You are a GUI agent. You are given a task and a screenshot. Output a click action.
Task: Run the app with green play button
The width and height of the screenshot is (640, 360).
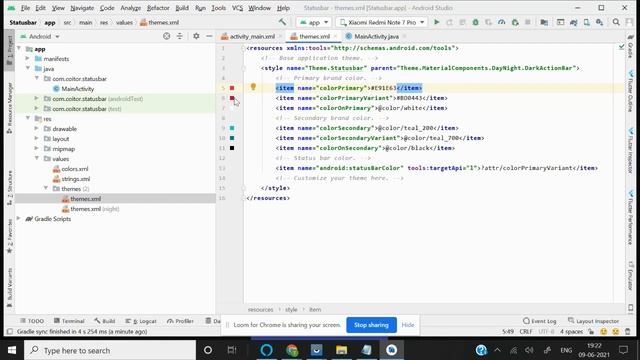[437, 22]
